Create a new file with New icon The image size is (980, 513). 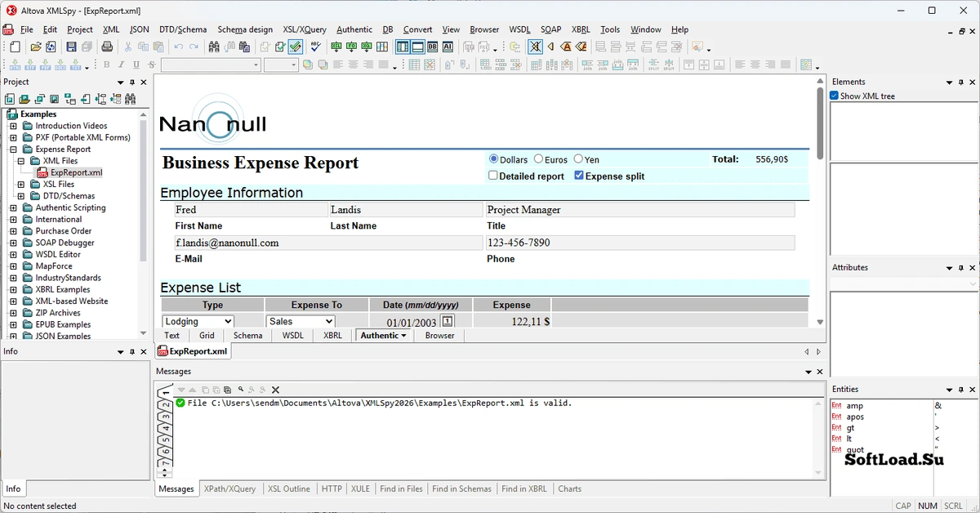(15, 47)
